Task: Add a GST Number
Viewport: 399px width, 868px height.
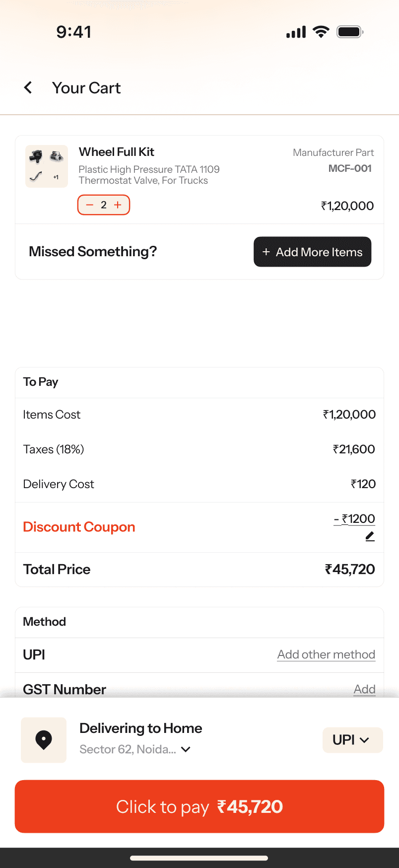Action: 364,689
